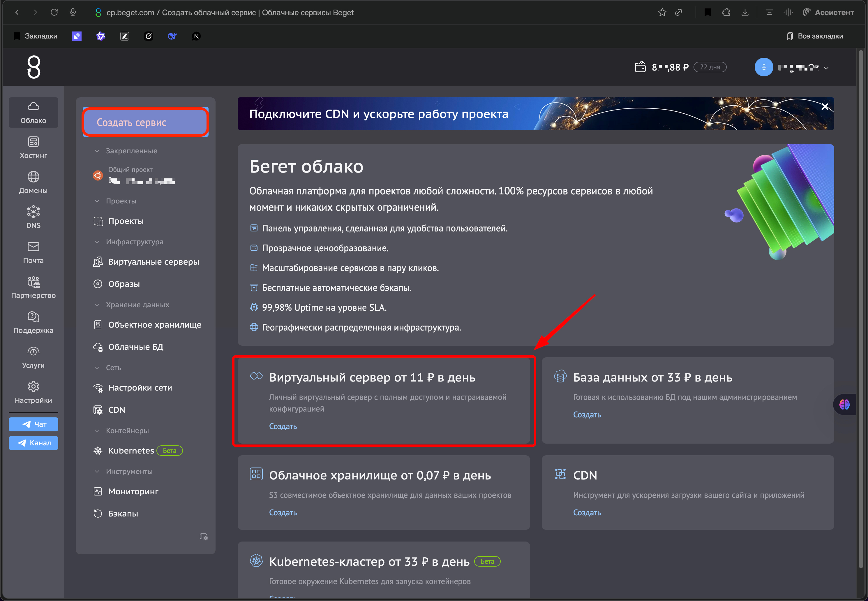This screenshot has height=601, width=868.
Task: Click the Beget logo
Action: point(34,67)
